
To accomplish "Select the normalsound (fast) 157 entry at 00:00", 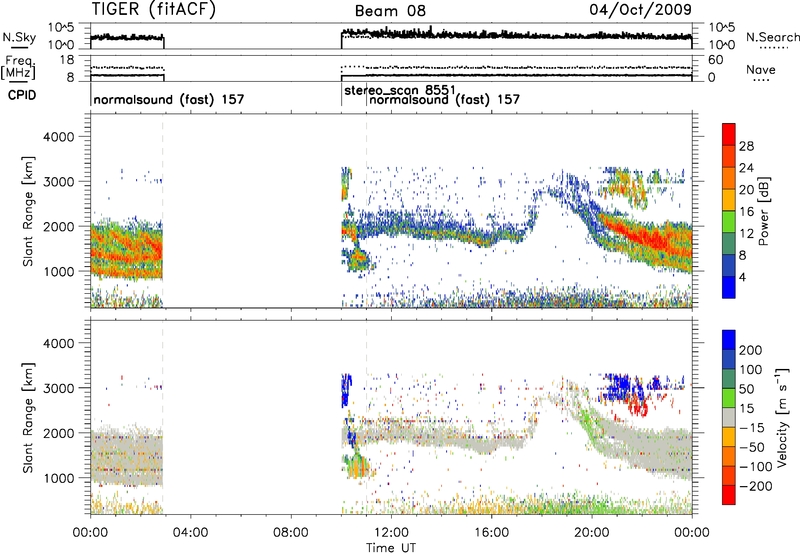I will pyautogui.click(x=169, y=99).
